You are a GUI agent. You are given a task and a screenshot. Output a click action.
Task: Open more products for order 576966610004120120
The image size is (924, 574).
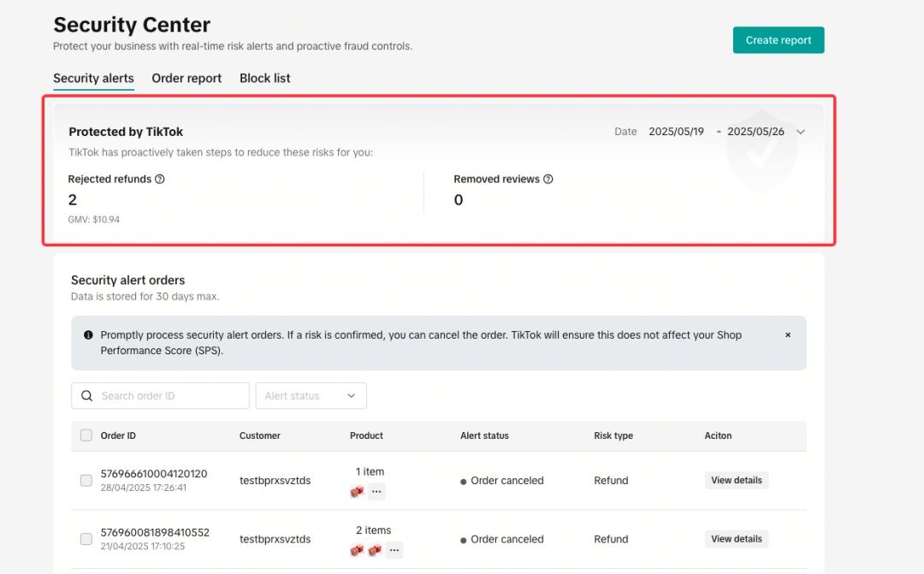point(376,491)
